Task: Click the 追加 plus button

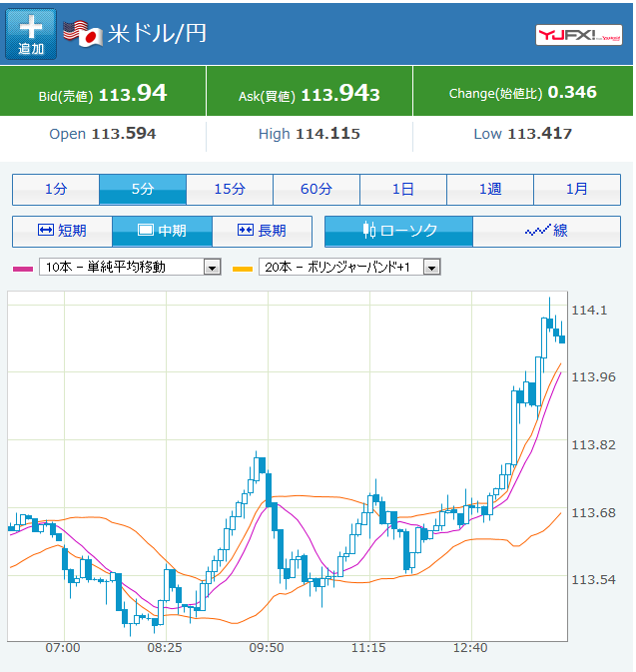Action: (x=31, y=34)
